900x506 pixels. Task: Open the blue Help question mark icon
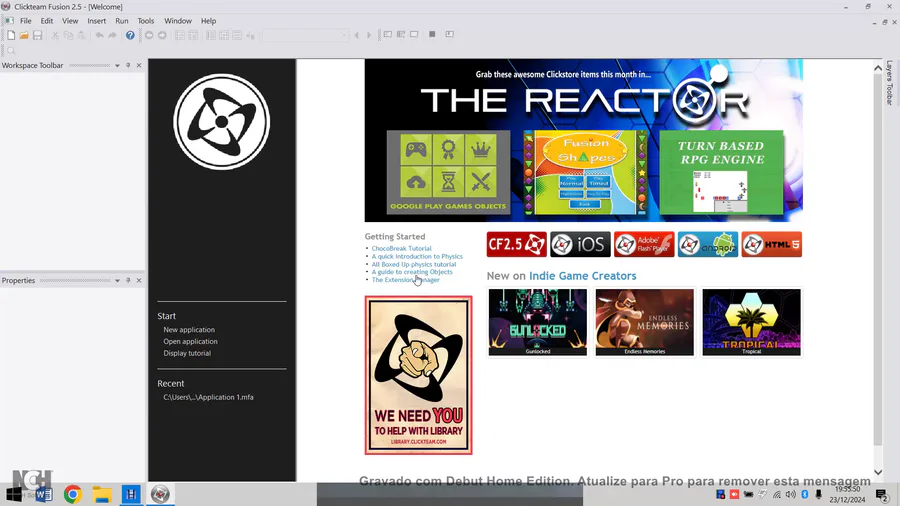pyautogui.click(x=130, y=36)
